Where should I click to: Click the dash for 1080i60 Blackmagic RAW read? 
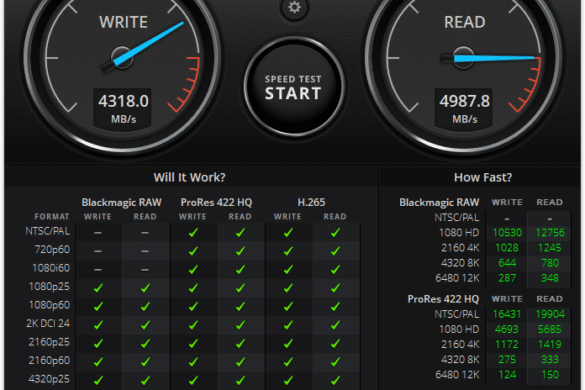(x=145, y=269)
